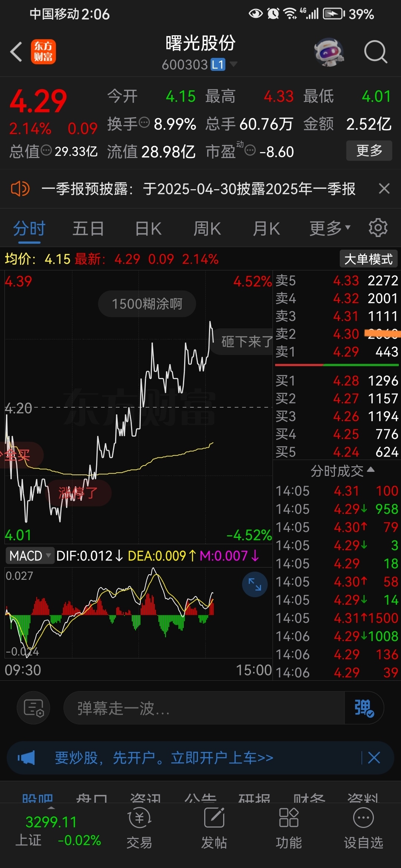
Task: Open the robot assistant avatar
Action: (x=329, y=52)
